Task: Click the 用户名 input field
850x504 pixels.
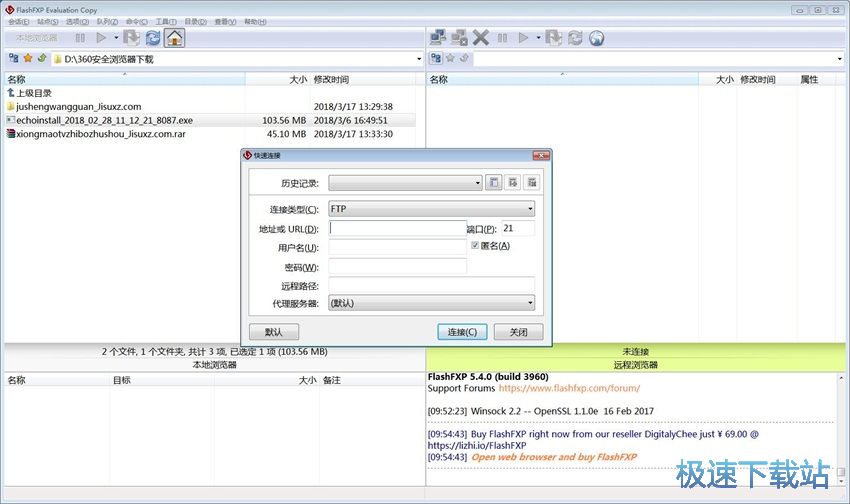Action: click(397, 248)
